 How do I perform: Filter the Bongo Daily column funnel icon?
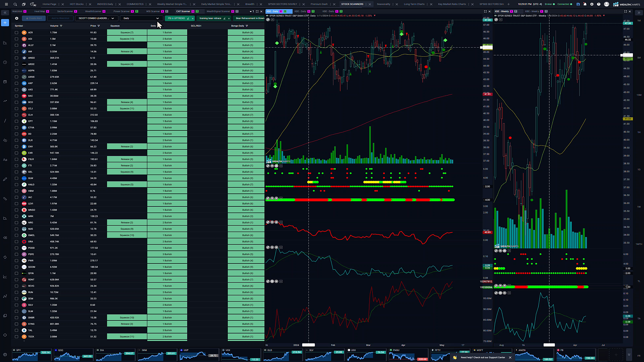coord(247,26)
